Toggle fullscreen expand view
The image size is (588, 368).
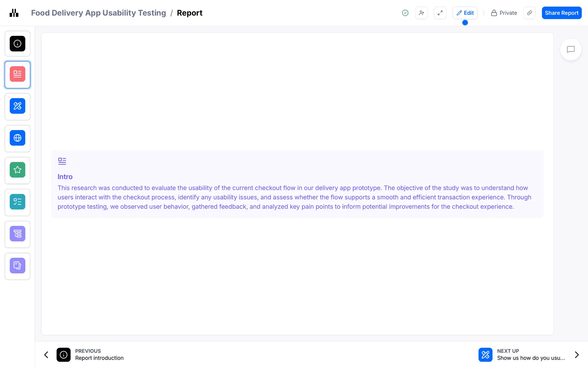[440, 13]
